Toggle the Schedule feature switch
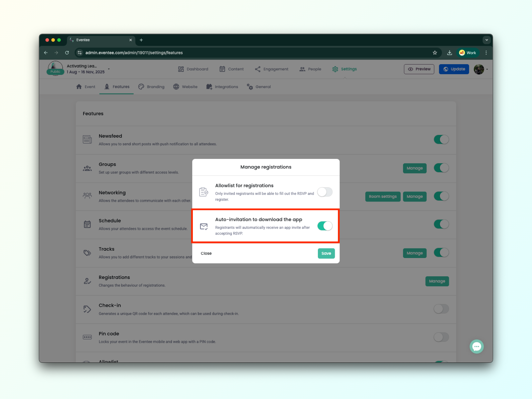The image size is (532, 399). pyautogui.click(x=441, y=224)
